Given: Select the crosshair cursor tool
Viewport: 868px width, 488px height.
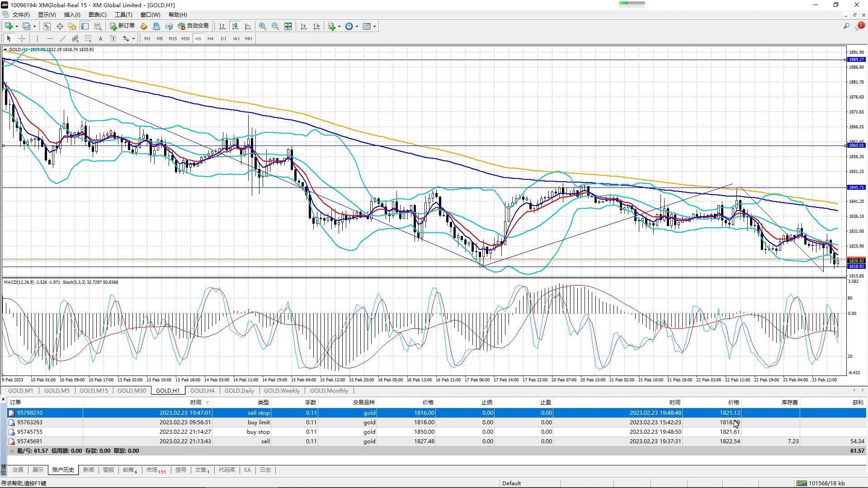Looking at the screenshot, I should 22,38.
